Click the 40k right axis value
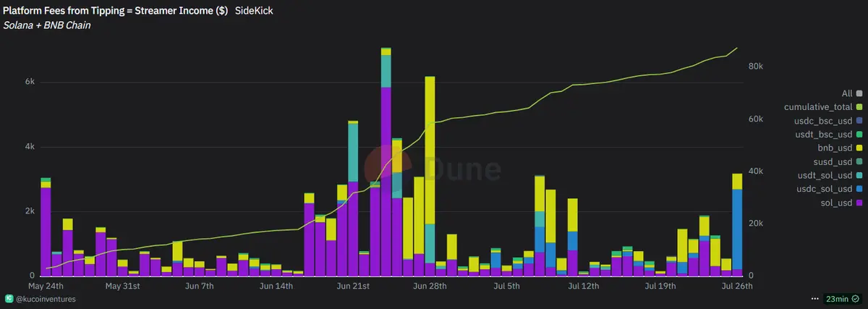Viewport: 868px width, 309px height. [755, 171]
